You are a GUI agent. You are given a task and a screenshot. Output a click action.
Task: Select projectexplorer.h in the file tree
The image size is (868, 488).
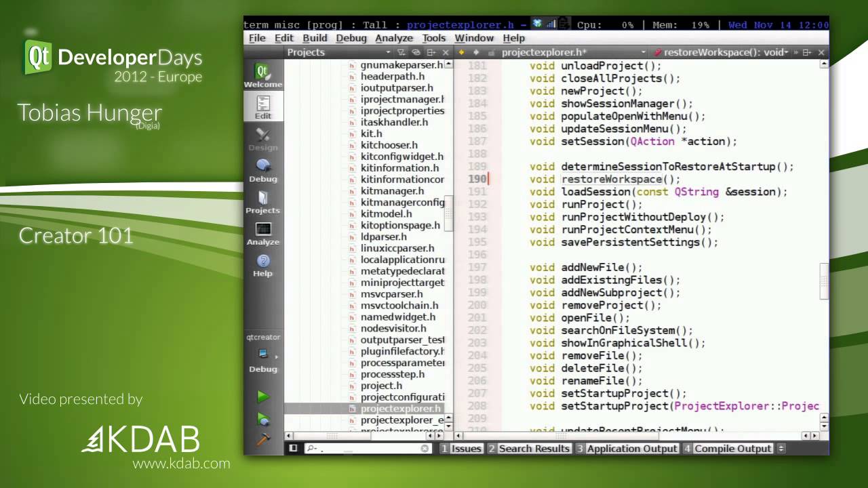coord(401,409)
